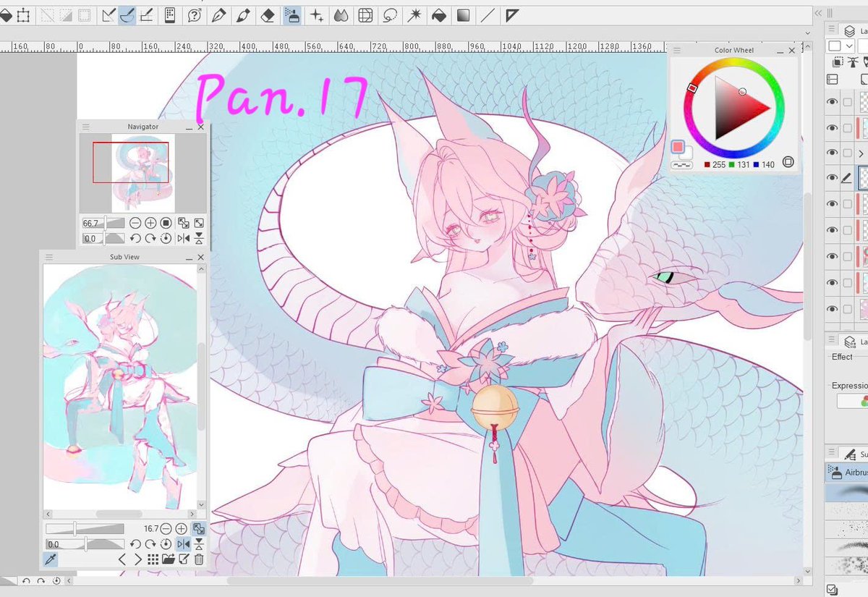Select the Blend droplets tool
Viewport: 868px width, 597px height.
pyautogui.click(x=341, y=15)
